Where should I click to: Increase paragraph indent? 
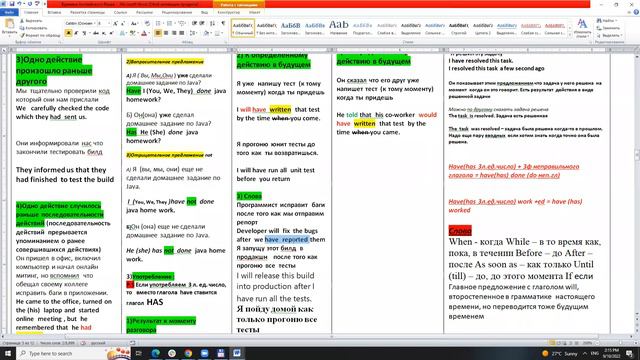click(x=202, y=24)
